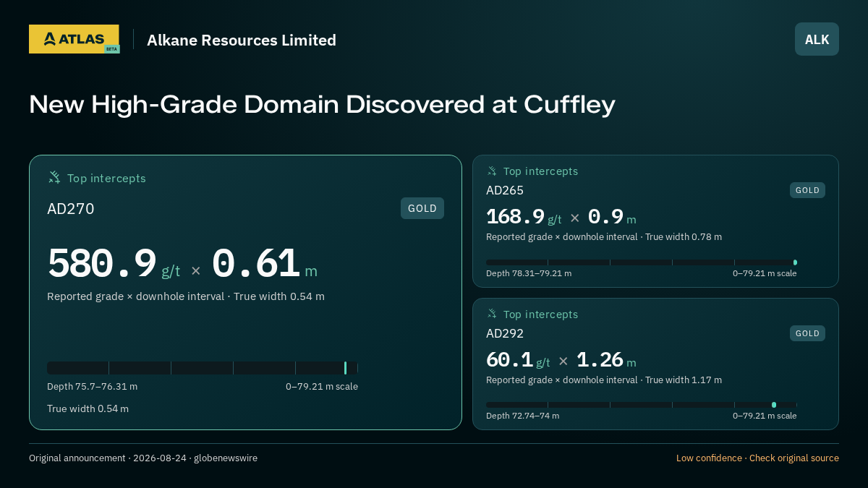This screenshot has width=868, height=488.
Task: Select the headline New High-Grade Domain Discovered at Cuffley
Action: (x=322, y=104)
